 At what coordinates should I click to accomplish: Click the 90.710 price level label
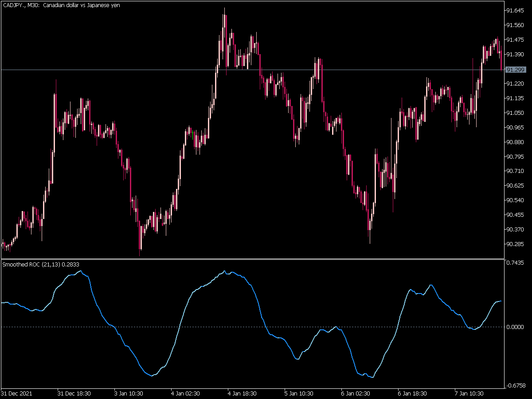point(515,171)
